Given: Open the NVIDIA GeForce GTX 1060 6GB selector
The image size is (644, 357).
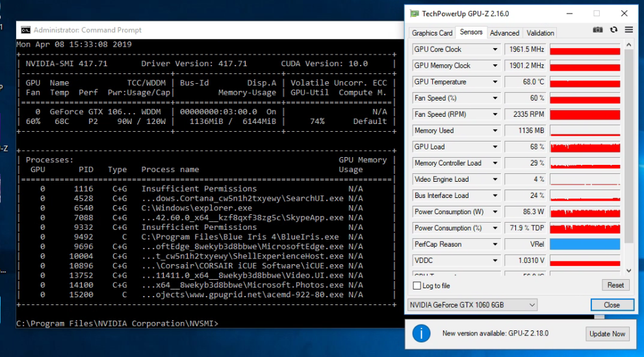Looking at the screenshot, I should [x=472, y=305].
